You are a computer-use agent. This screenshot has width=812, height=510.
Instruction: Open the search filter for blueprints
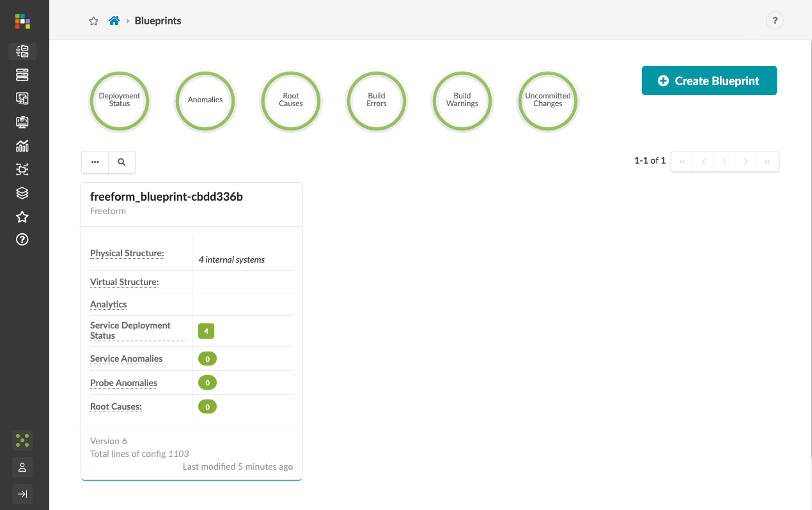tap(121, 162)
